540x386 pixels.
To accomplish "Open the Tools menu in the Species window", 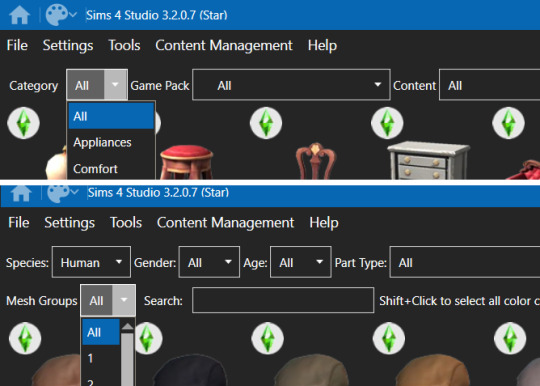I will (126, 222).
